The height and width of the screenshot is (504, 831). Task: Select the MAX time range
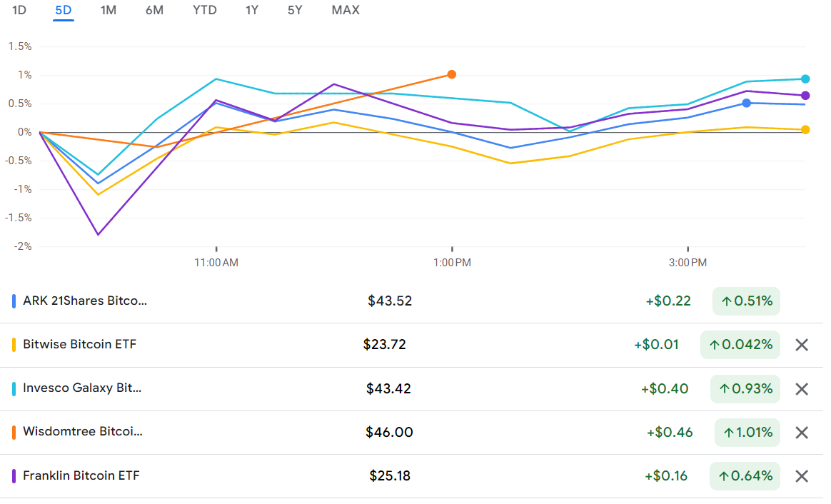pos(345,10)
